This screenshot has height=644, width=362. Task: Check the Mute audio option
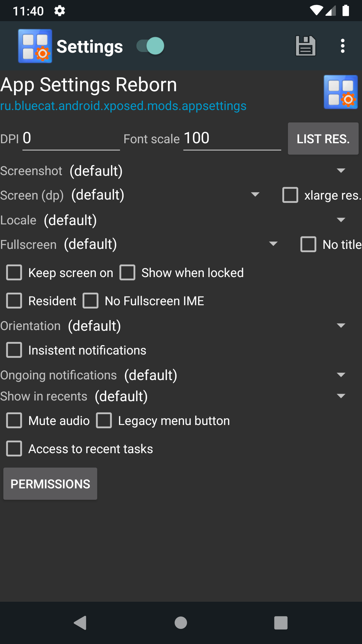tap(14, 420)
